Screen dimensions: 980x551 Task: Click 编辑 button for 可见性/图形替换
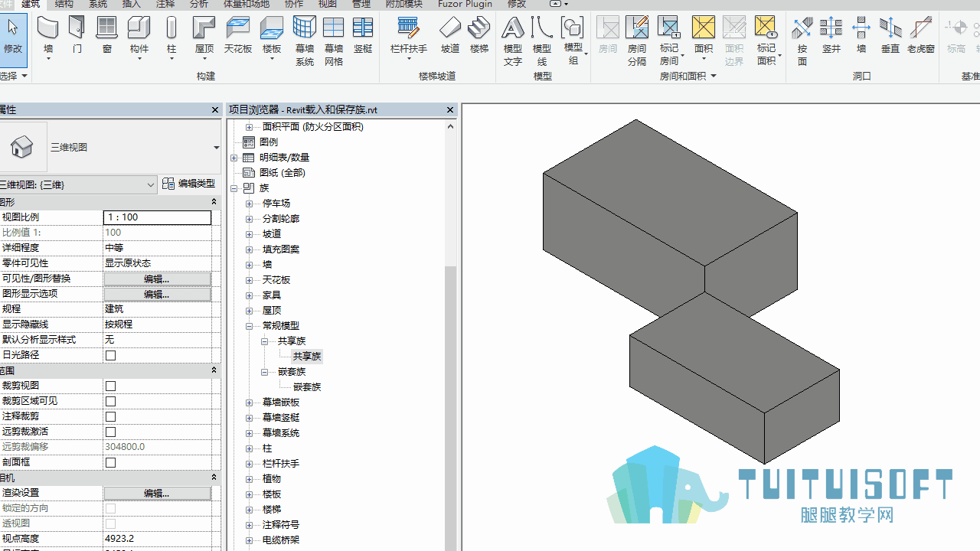pos(157,279)
